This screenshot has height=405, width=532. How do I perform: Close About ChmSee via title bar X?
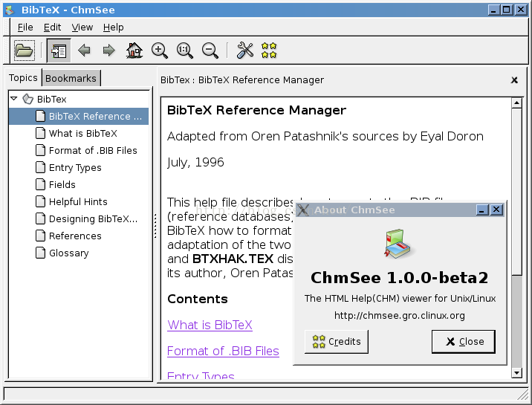(497, 210)
